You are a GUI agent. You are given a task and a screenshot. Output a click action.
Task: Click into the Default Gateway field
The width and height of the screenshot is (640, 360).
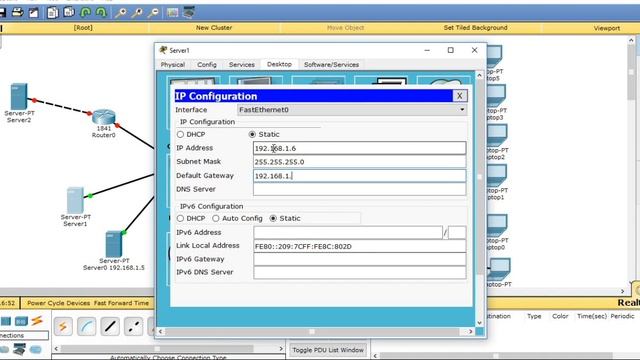360,176
